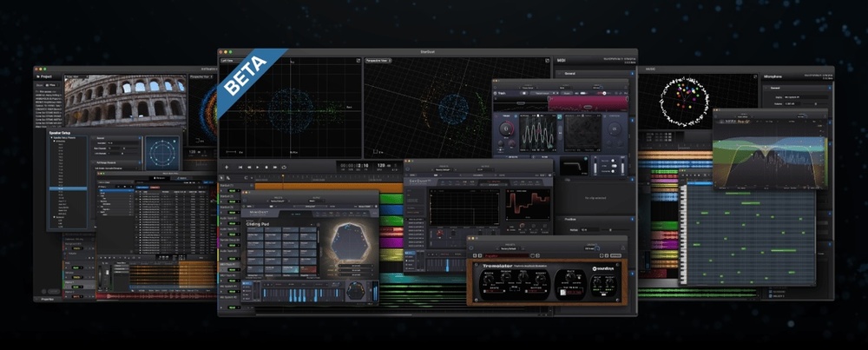The height and width of the screenshot is (350, 868).
Task: Click the add track plus icon
Action: pyautogui.click(x=227, y=166)
